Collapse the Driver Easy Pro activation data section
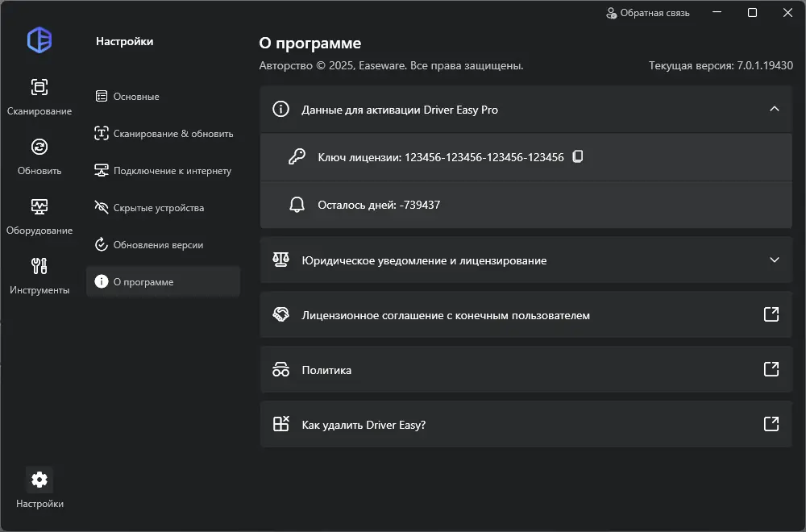The height and width of the screenshot is (532, 806). [x=775, y=108]
